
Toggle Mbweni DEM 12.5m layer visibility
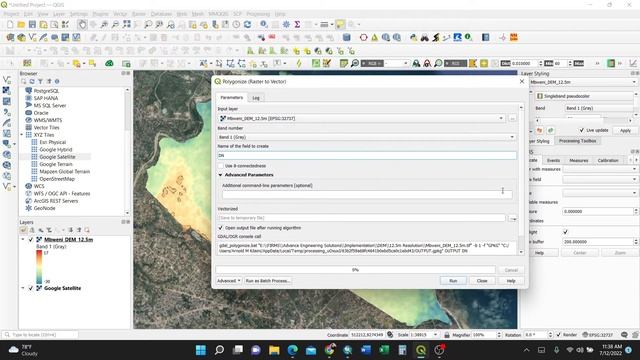[x=31, y=240]
